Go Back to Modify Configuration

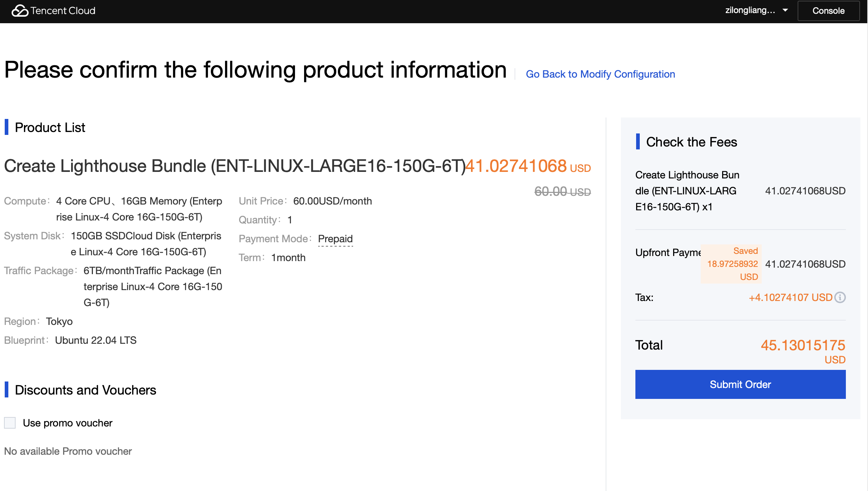click(x=600, y=74)
